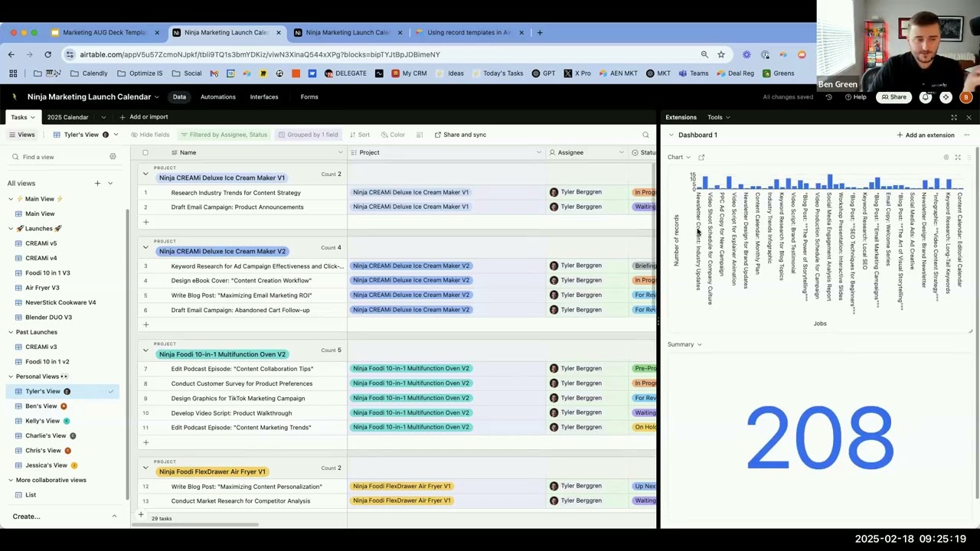Click the plus icon next to All views
This screenshot has height=551, width=980.
(97, 184)
